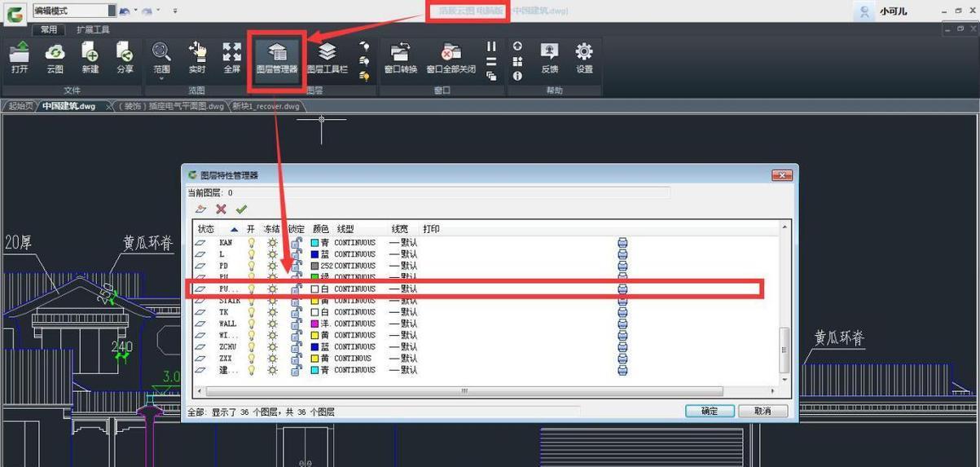Viewport: 980px width, 467px height.
Task: Click the 颜色 column header
Action: (321, 229)
